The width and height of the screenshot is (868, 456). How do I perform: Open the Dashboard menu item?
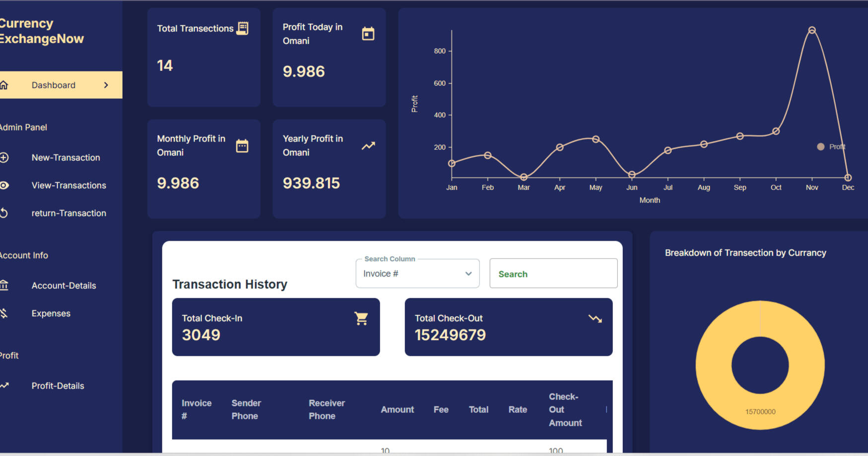(53, 85)
